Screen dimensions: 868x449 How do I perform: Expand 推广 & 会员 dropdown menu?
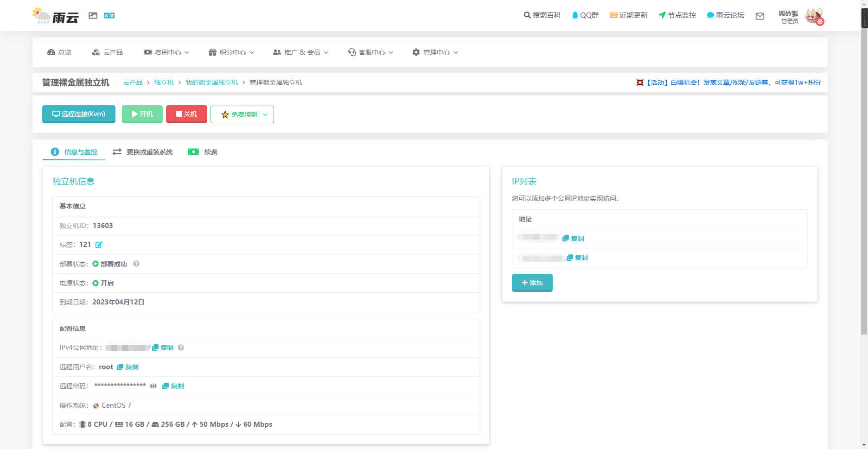point(301,52)
